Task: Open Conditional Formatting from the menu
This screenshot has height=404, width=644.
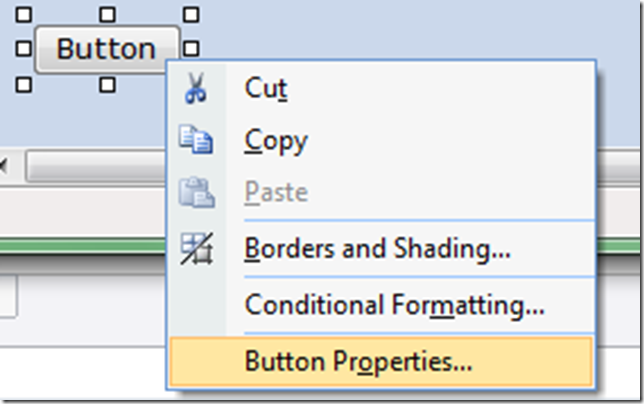Action: tap(394, 304)
